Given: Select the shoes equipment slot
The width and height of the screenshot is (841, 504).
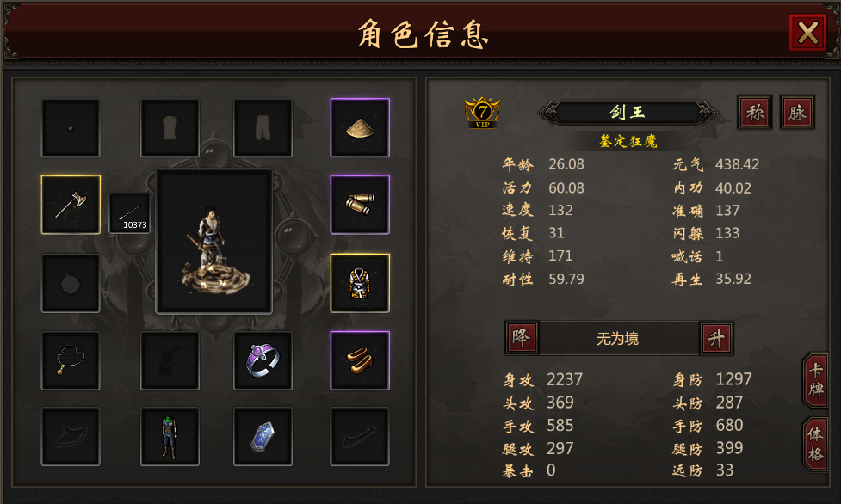Looking at the screenshot, I should point(360,360).
